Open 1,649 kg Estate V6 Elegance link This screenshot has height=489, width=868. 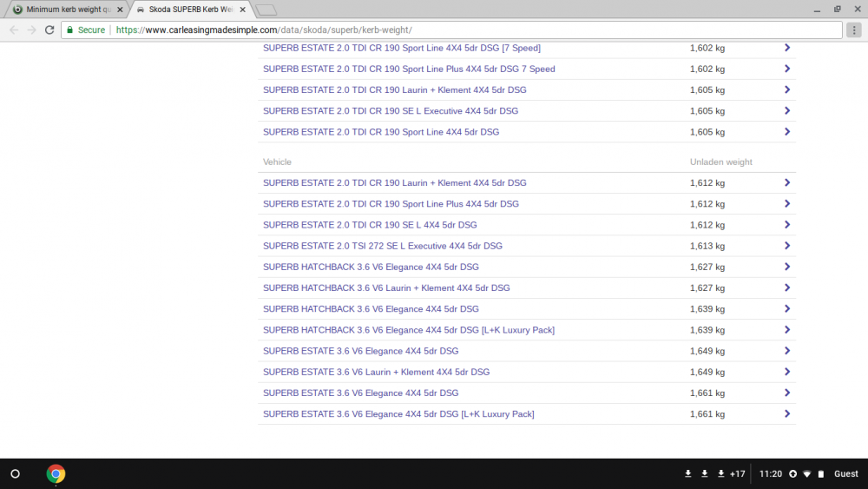pos(361,352)
